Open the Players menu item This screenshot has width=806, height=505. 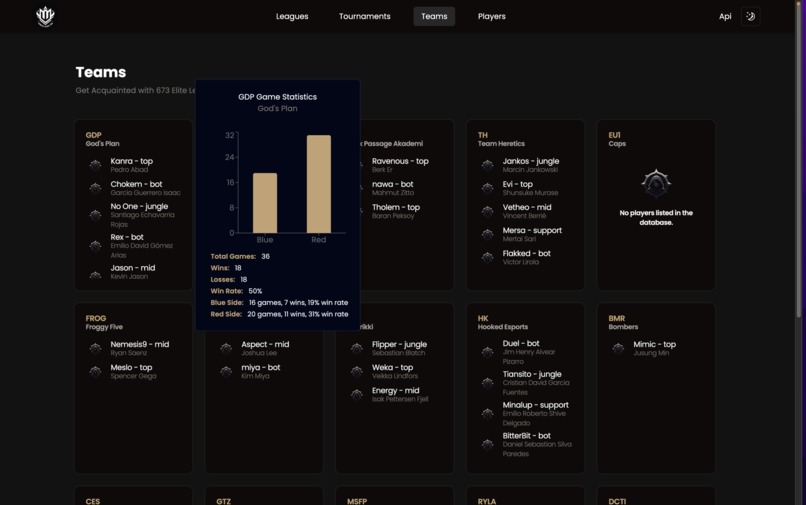click(491, 16)
